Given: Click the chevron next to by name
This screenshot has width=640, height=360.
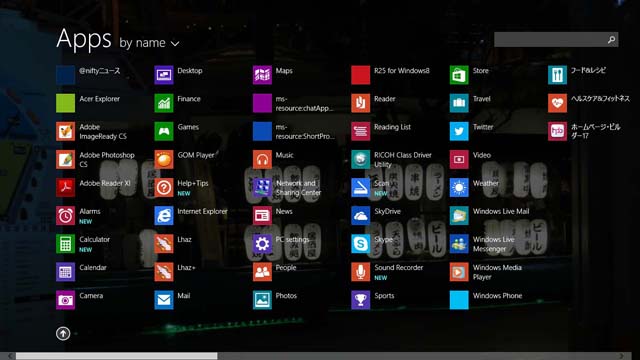Looking at the screenshot, I should 175,44.
